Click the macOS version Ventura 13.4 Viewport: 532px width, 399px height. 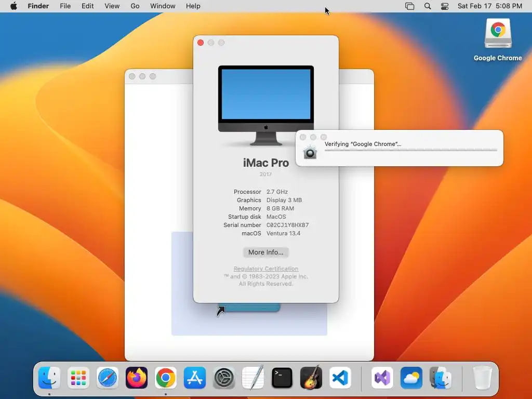[x=283, y=233]
